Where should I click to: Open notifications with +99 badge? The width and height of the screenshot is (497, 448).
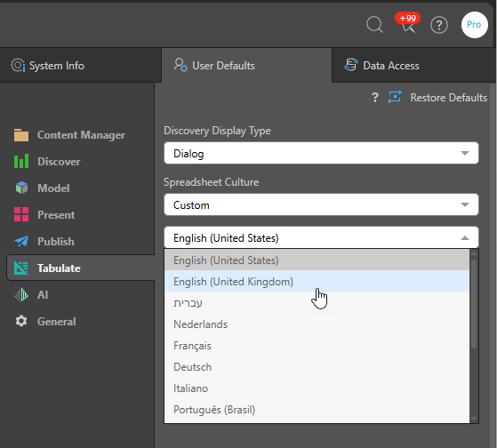point(408,24)
